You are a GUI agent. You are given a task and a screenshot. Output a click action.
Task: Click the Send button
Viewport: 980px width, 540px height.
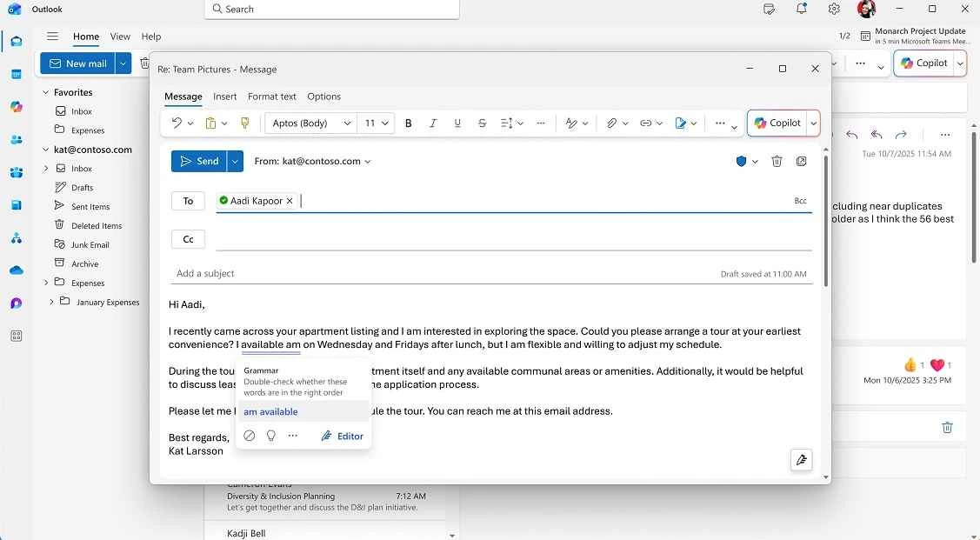click(199, 161)
